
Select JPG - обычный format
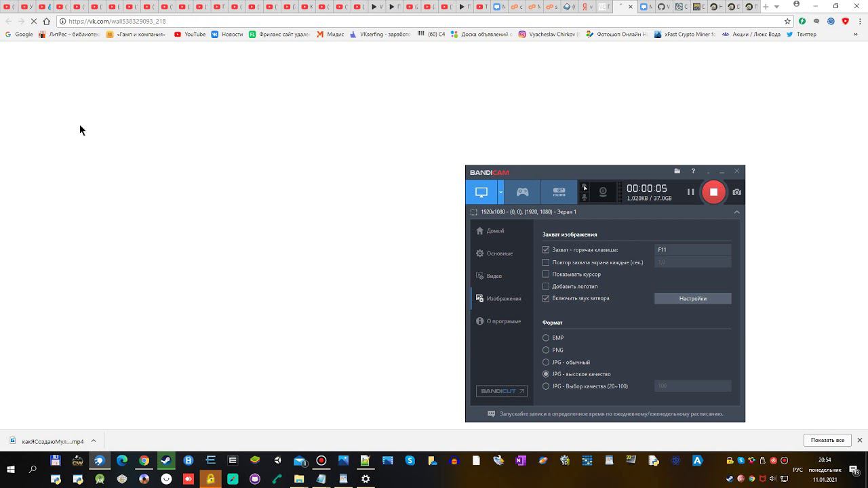coord(546,363)
